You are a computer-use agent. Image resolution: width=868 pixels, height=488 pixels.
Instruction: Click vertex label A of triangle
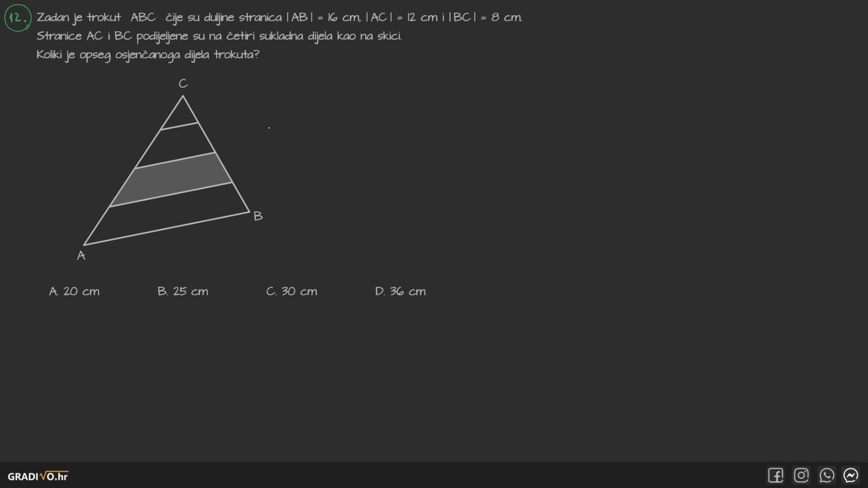click(81, 256)
